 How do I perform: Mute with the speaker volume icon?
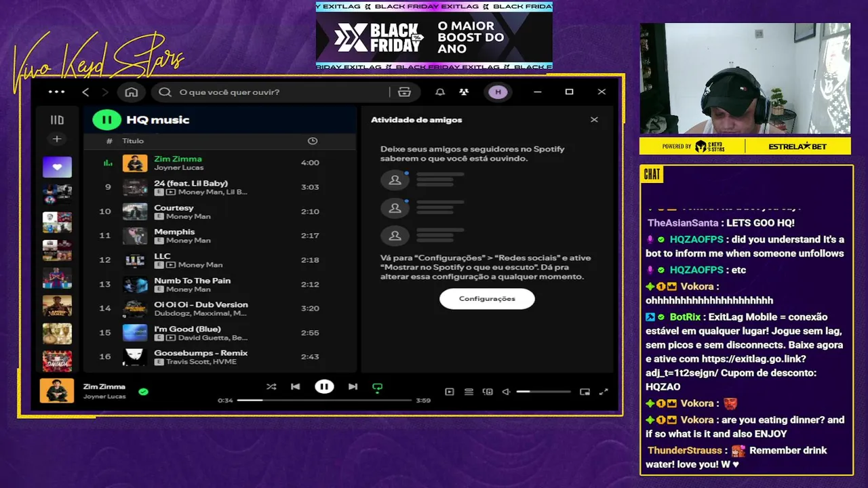tap(506, 392)
